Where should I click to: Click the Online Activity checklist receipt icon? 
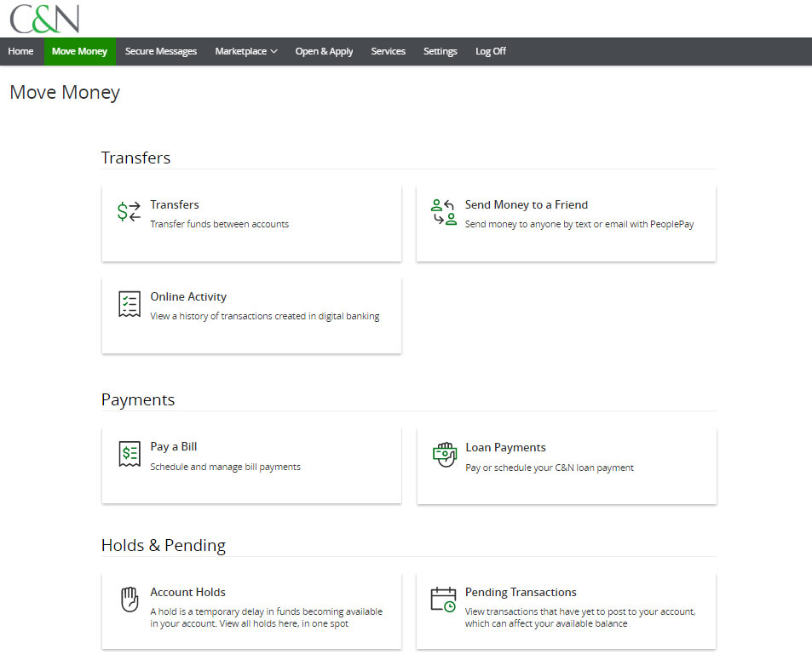130,304
